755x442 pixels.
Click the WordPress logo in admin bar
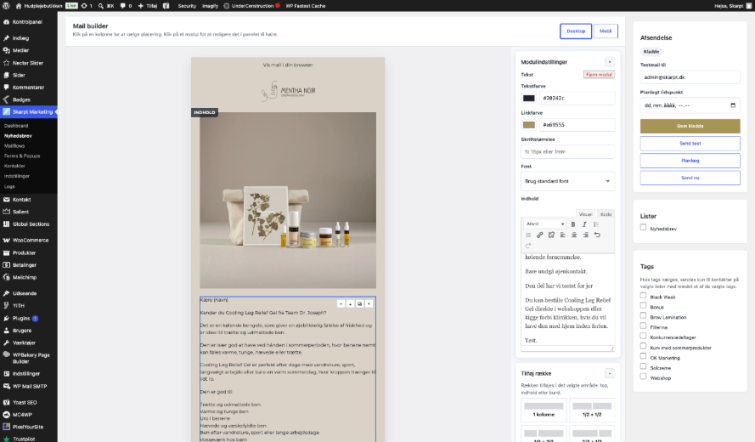point(6,6)
